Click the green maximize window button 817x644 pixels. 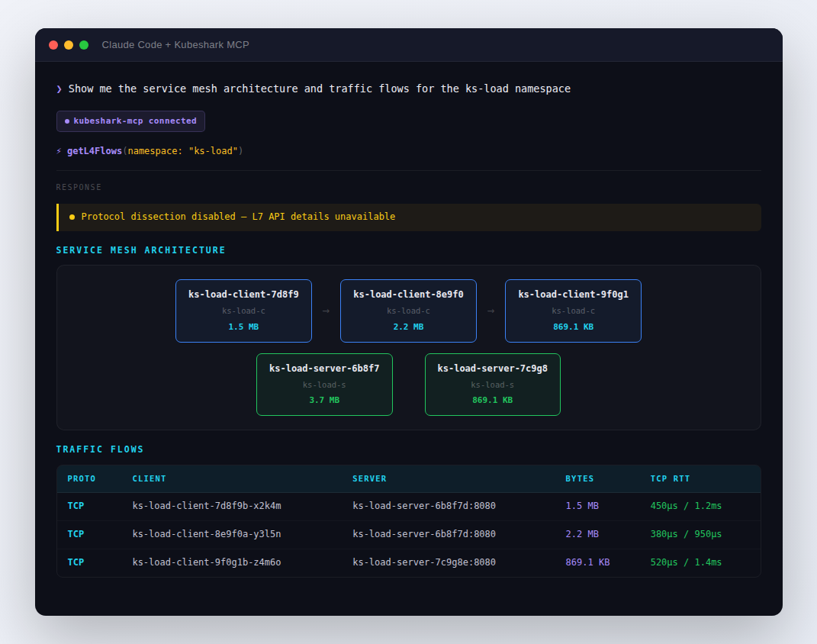point(84,45)
